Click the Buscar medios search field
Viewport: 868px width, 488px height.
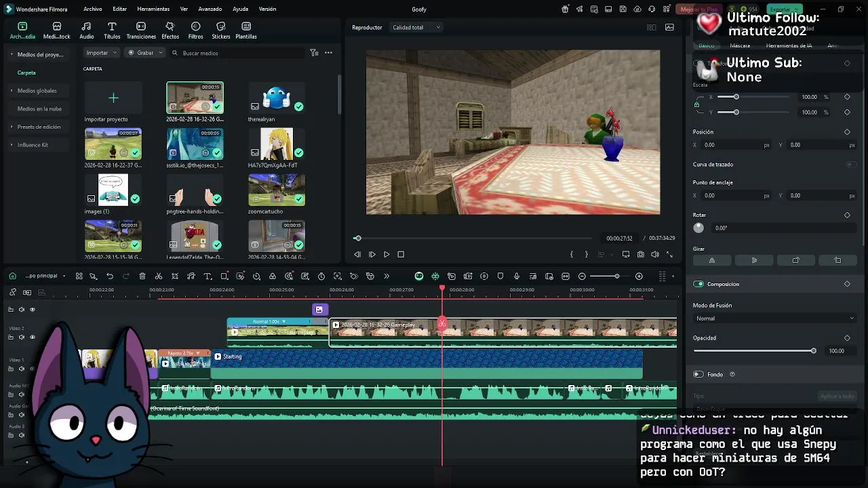(x=237, y=53)
